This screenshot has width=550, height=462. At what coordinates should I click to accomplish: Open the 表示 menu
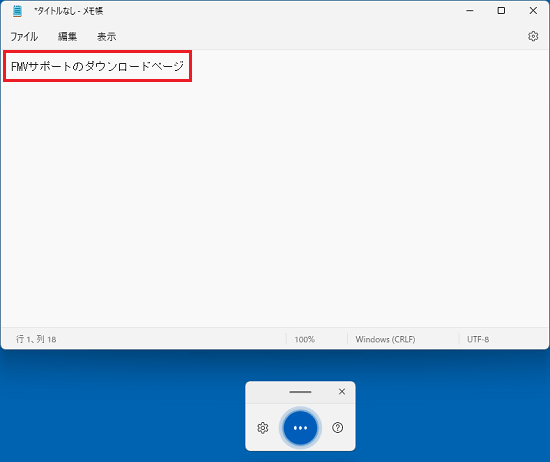106,36
